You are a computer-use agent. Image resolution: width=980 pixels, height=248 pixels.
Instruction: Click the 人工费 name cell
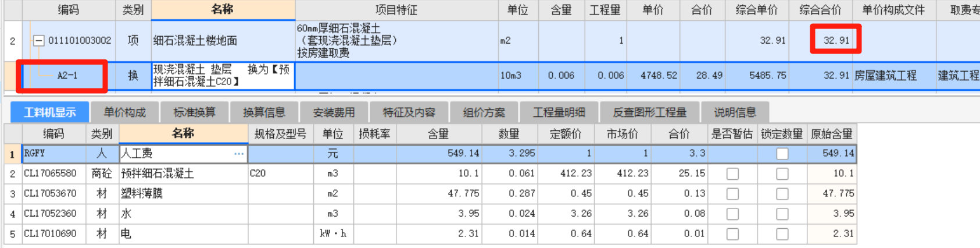coord(183,154)
